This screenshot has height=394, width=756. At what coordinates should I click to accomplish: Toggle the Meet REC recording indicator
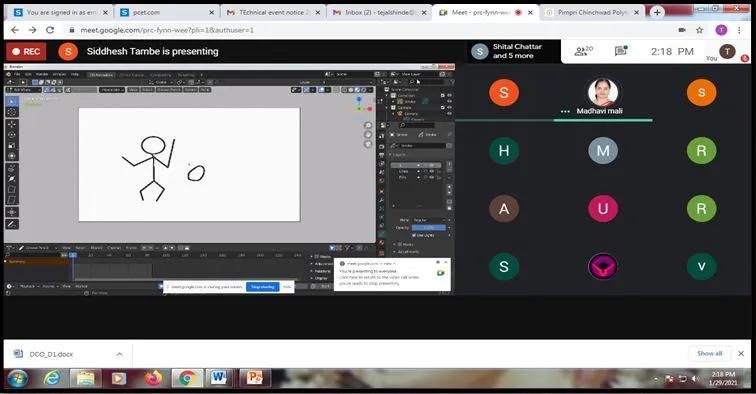click(27, 52)
